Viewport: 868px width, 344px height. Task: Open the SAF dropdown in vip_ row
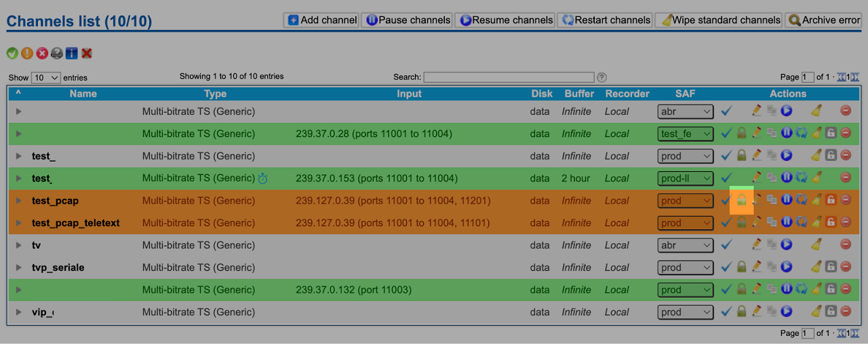(x=686, y=313)
